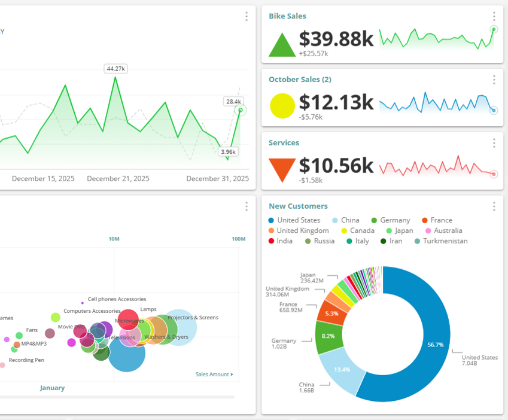Click the 10M axis tick label
The image size is (508, 420).
pos(114,239)
